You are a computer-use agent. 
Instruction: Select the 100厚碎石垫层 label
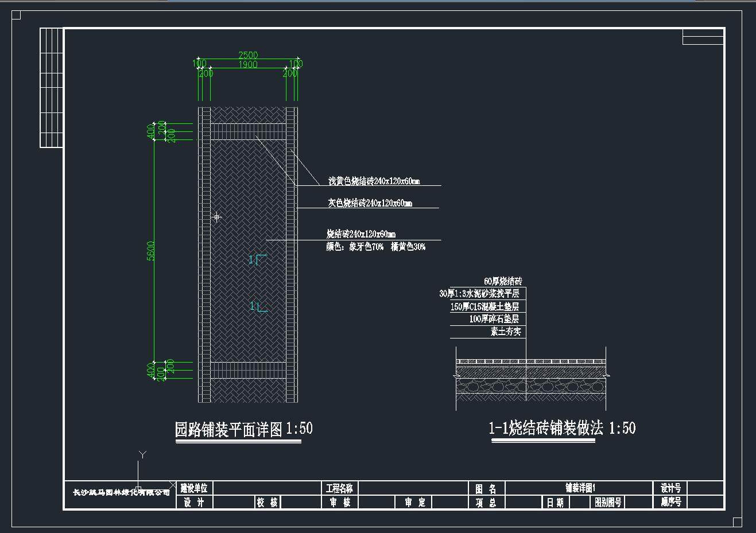pyautogui.click(x=494, y=319)
